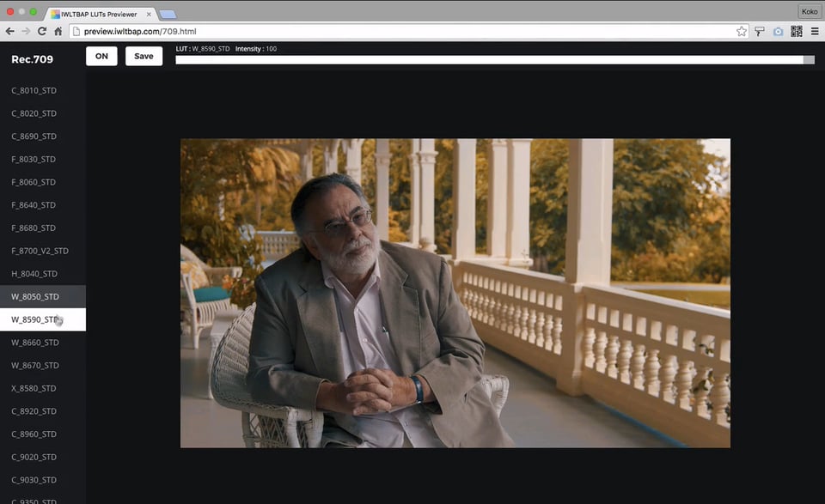The width and height of the screenshot is (825, 504).
Task: Go to the browser home page
Action: 58,31
